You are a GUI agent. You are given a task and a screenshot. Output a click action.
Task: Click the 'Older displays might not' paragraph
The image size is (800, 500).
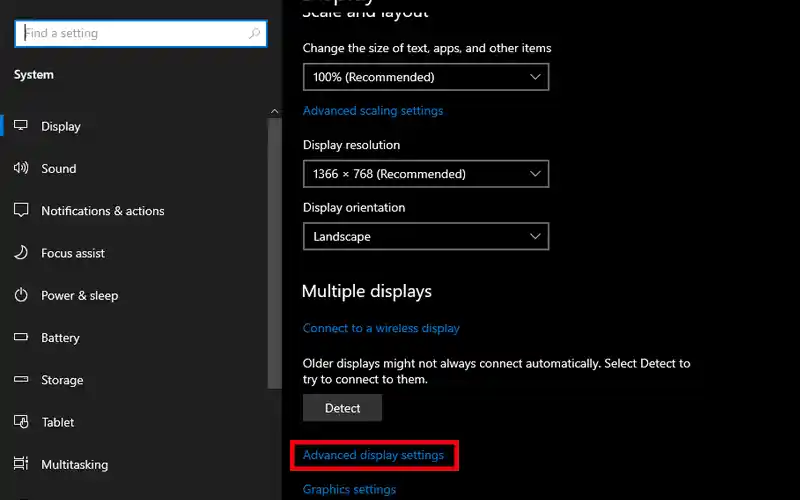tap(496, 371)
